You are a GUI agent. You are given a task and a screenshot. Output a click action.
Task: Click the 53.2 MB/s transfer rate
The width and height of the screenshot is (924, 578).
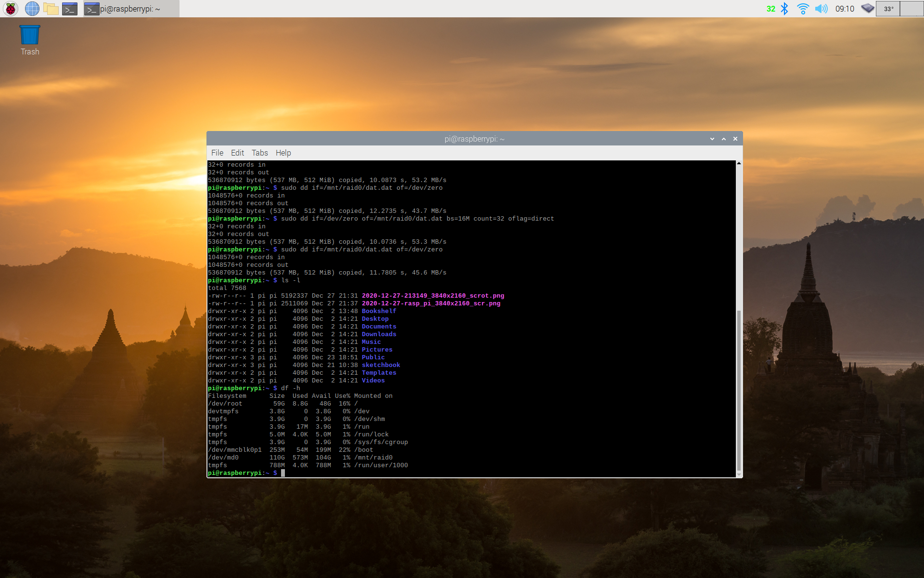(429, 180)
